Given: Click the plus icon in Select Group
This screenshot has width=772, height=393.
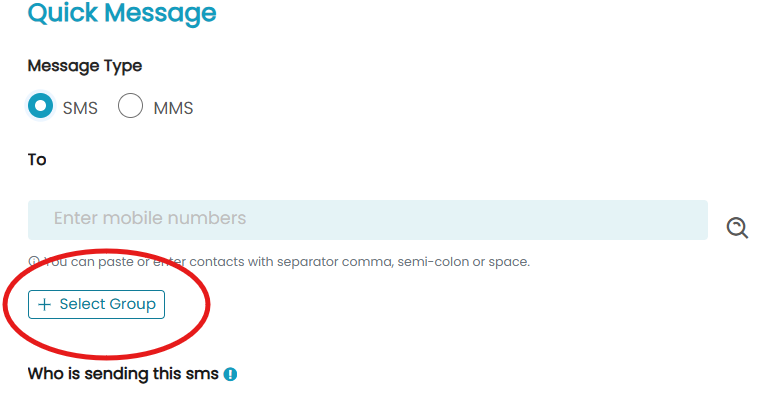Looking at the screenshot, I should click(x=44, y=305).
